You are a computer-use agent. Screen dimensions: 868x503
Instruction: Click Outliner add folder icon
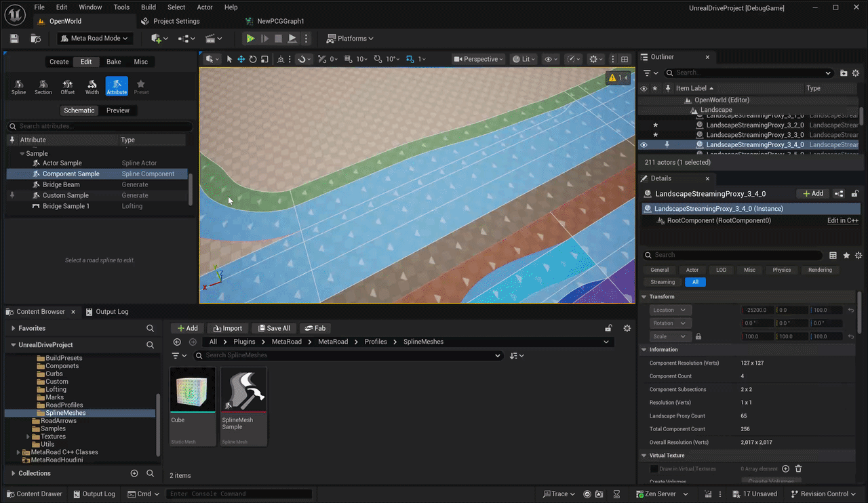(x=844, y=73)
